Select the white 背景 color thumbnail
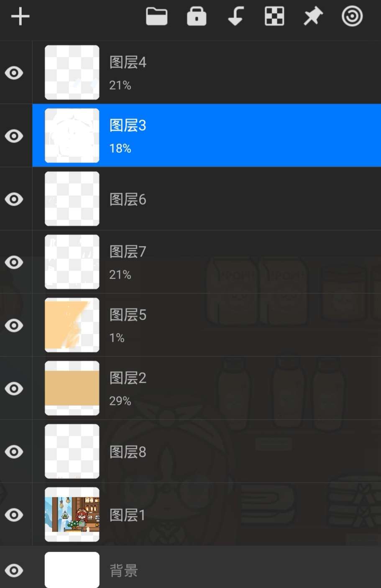The height and width of the screenshot is (588, 381). click(72, 570)
